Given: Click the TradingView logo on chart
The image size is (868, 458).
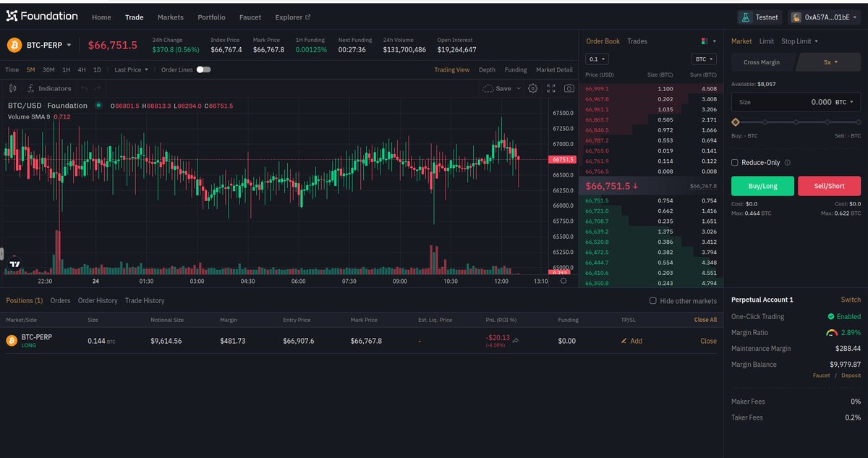Looking at the screenshot, I should [15, 264].
